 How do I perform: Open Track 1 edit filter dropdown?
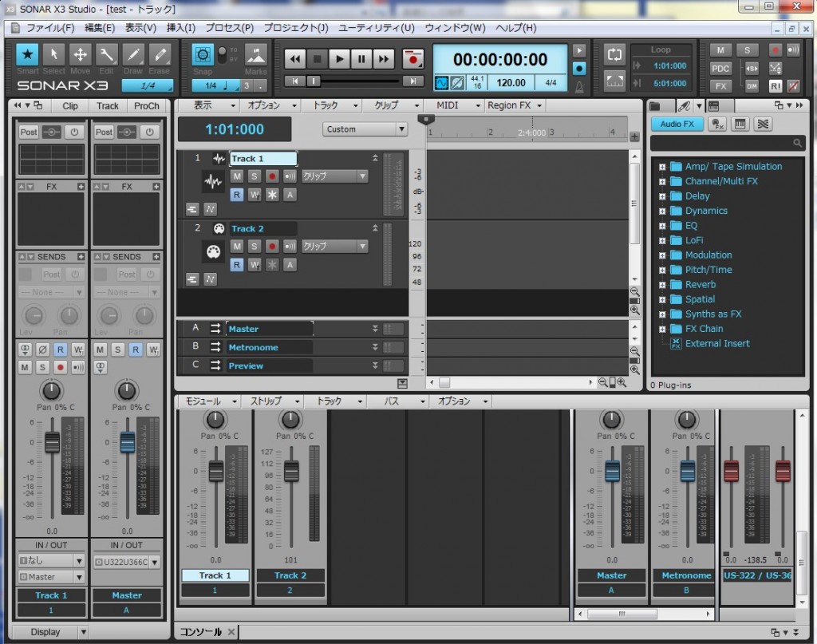[x=334, y=176]
